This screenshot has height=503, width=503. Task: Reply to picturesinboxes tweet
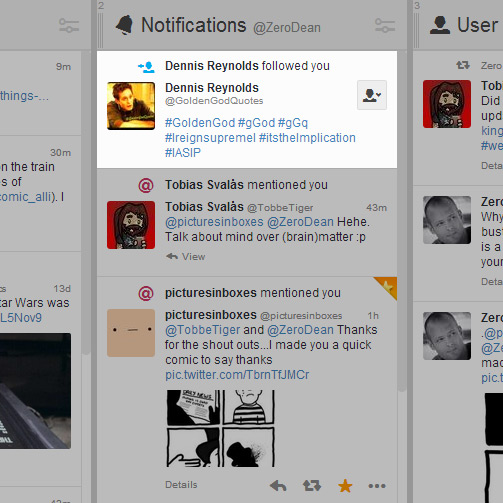278,486
